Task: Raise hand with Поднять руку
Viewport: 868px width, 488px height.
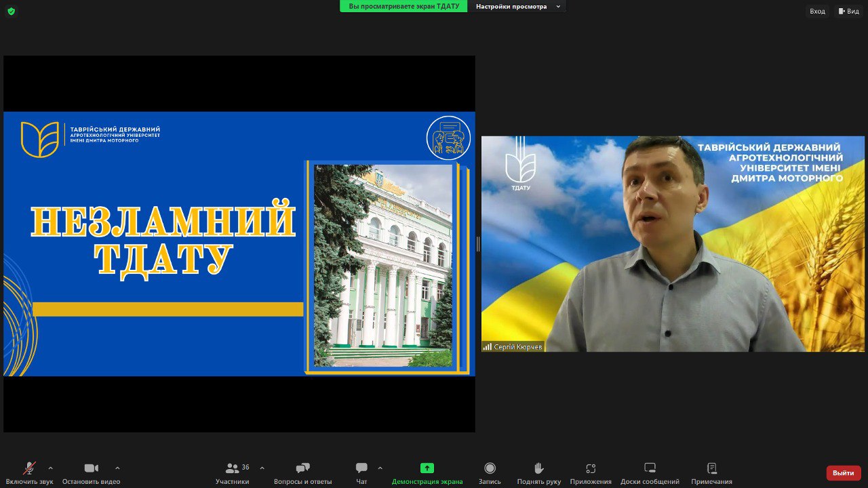Action: [x=539, y=473]
